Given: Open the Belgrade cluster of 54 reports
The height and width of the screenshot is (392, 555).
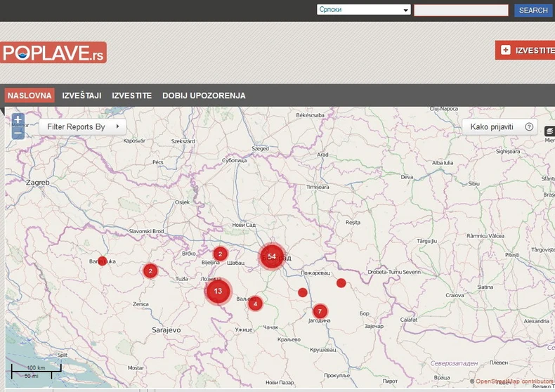Looking at the screenshot, I should coord(272,256).
